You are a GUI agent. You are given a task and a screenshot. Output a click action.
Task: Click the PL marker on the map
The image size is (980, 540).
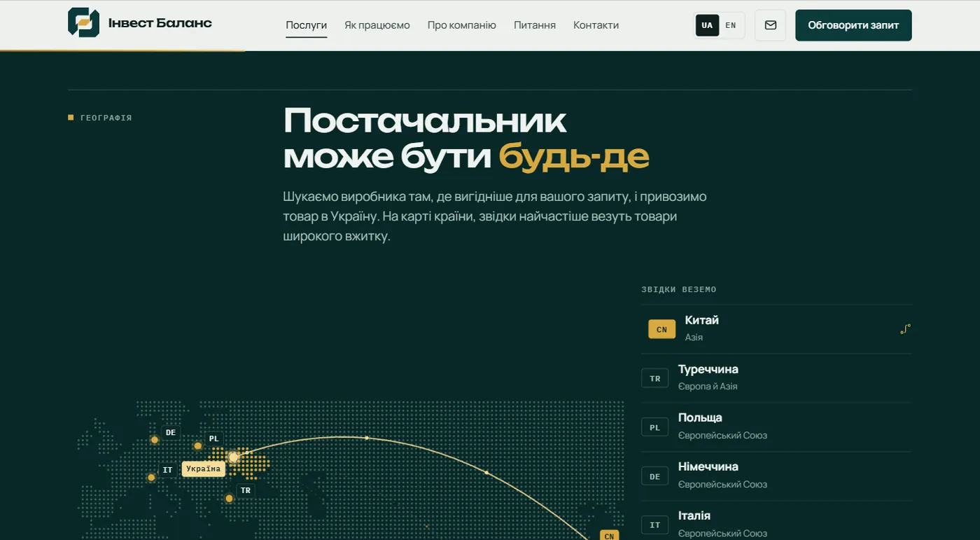tap(213, 438)
